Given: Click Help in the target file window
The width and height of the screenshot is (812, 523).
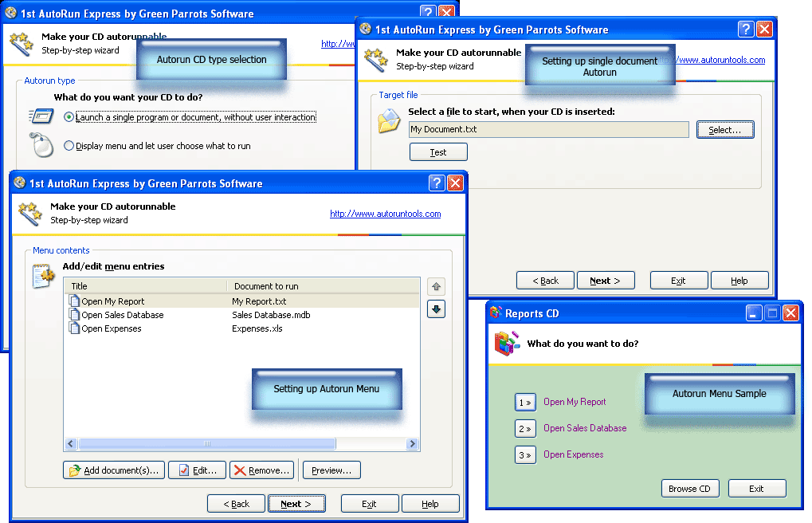Looking at the screenshot, I should 739,281.
